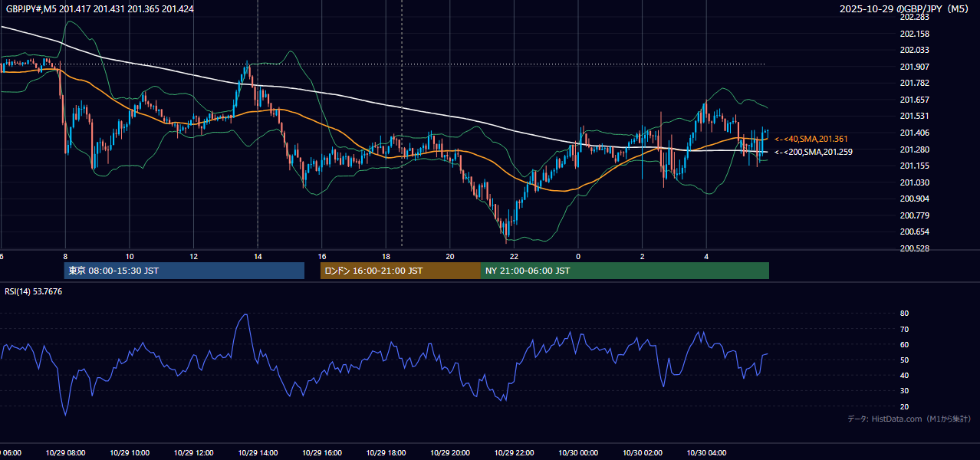Click the 2025-10-29 GBP/JPY (M5) chart title

[x=906, y=9]
